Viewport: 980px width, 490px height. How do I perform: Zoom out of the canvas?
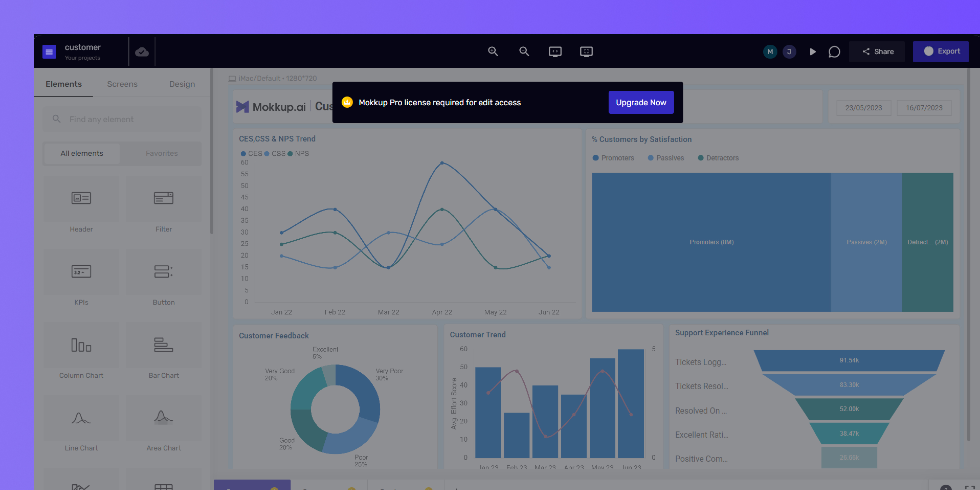pos(524,51)
